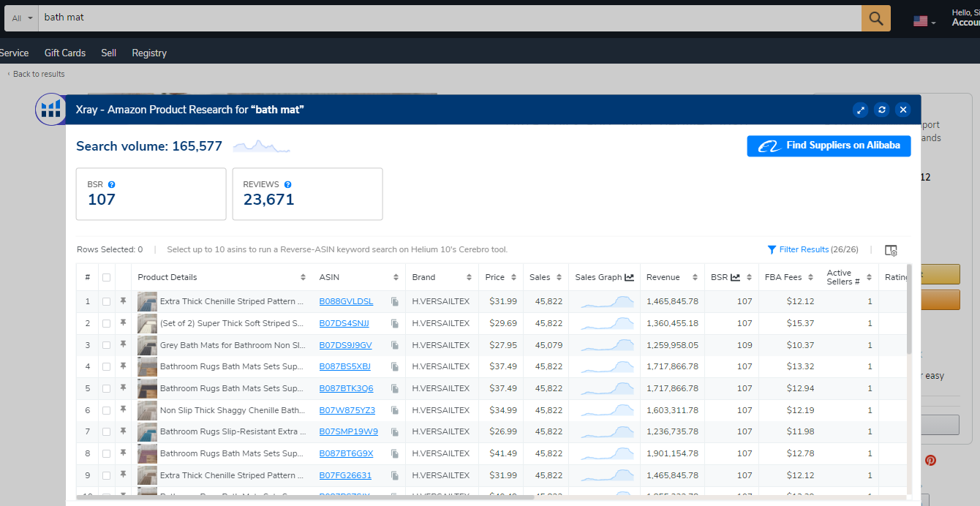Click Find Suppliers on Alibaba button
The height and width of the screenshot is (506, 980).
pos(829,146)
